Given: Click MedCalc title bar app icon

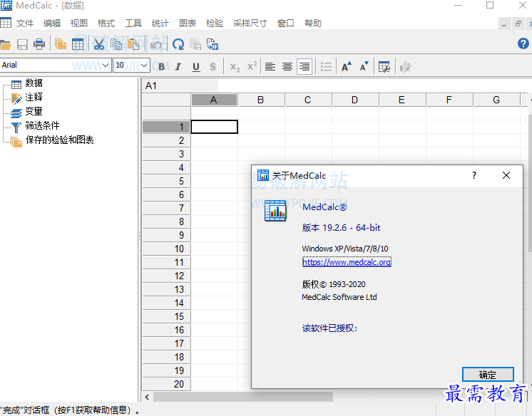Looking at the screenshot, I should pos(6,6).
